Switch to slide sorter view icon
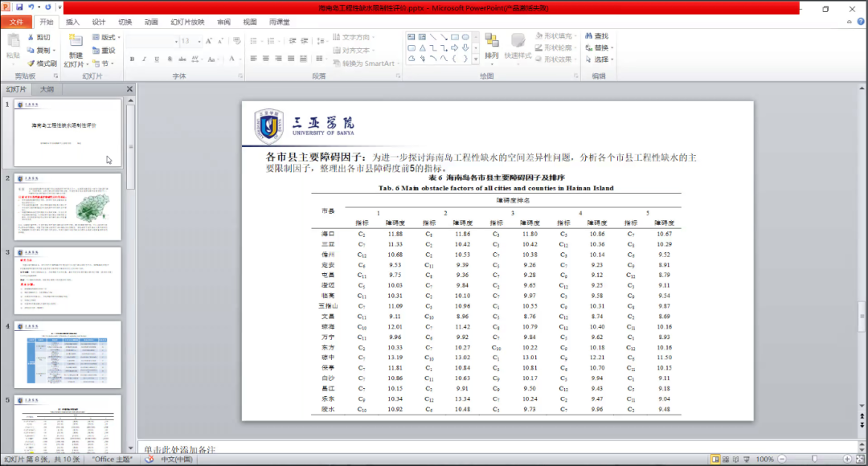Viewport: 868px width, 466px height. pos(727,459)
